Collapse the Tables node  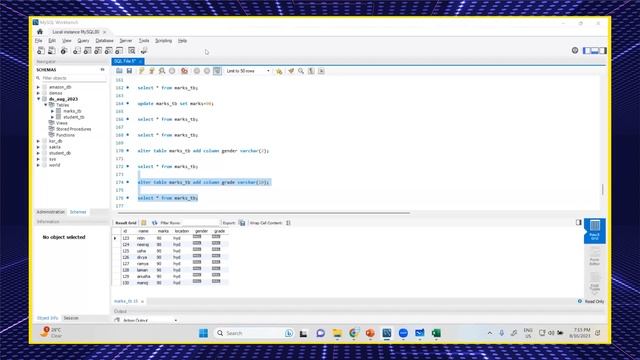coord(46,105)
